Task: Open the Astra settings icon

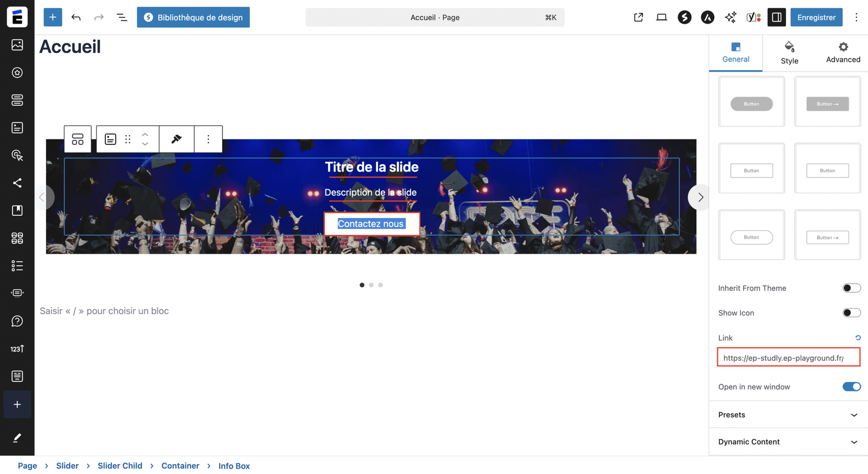Action: pyautogui.click(x=707, y=17)
